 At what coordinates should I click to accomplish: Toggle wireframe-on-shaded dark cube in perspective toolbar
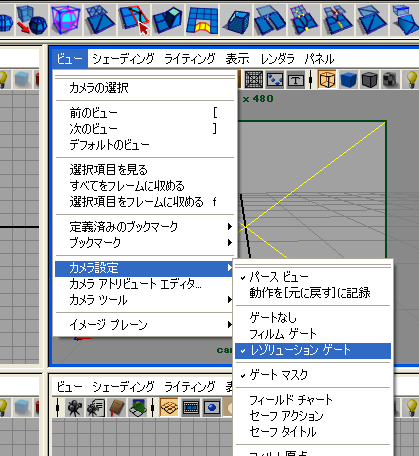click(x=369, y=80)
